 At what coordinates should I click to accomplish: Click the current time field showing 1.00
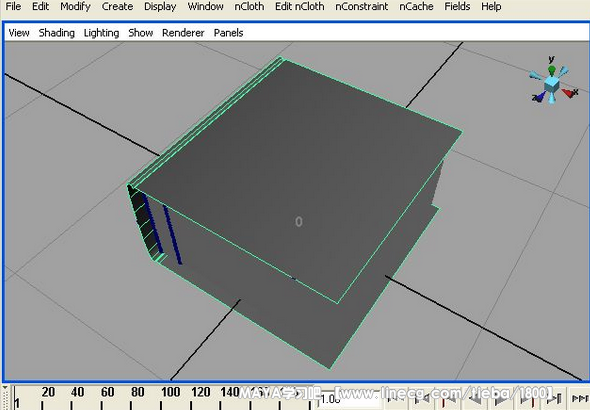click(x=350, y=399)
